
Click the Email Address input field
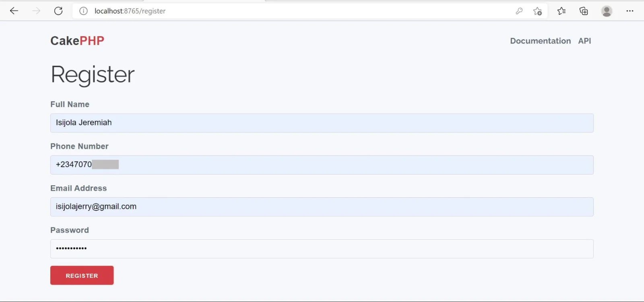(322, 207)
